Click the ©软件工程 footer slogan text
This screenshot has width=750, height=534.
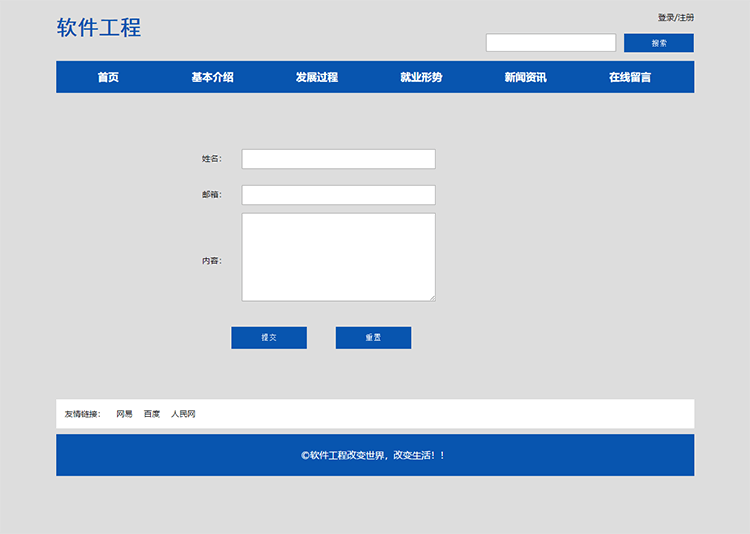point(374,455)
